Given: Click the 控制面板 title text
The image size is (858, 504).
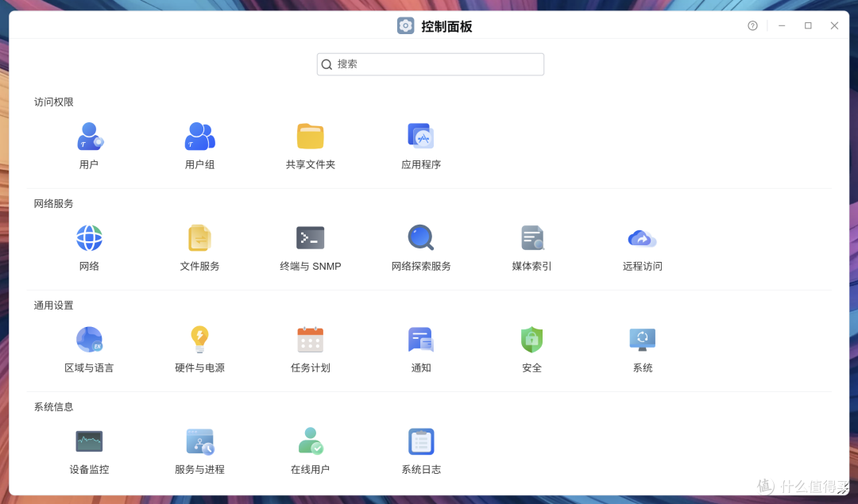Looking at the screenshot, I should click(446, 26).
